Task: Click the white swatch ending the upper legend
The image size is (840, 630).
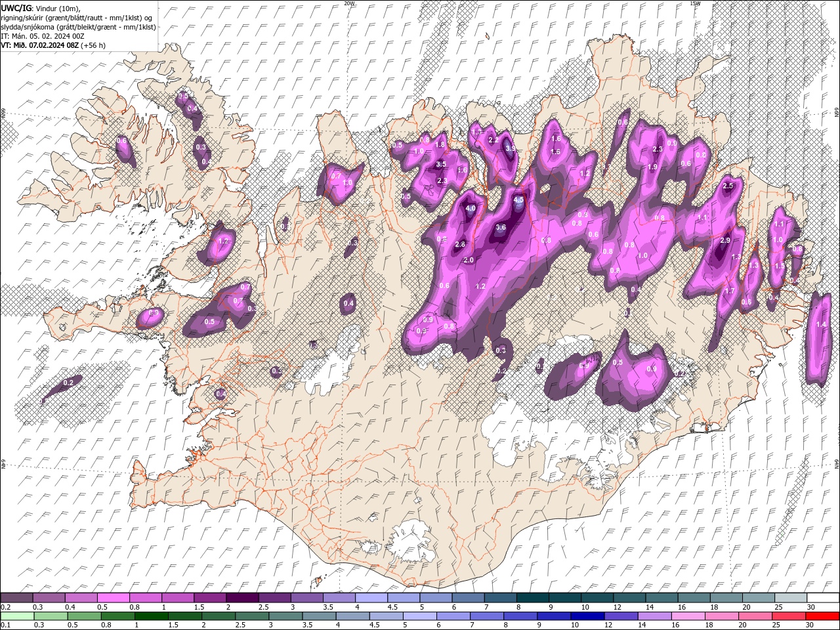Action: [823, 598]
